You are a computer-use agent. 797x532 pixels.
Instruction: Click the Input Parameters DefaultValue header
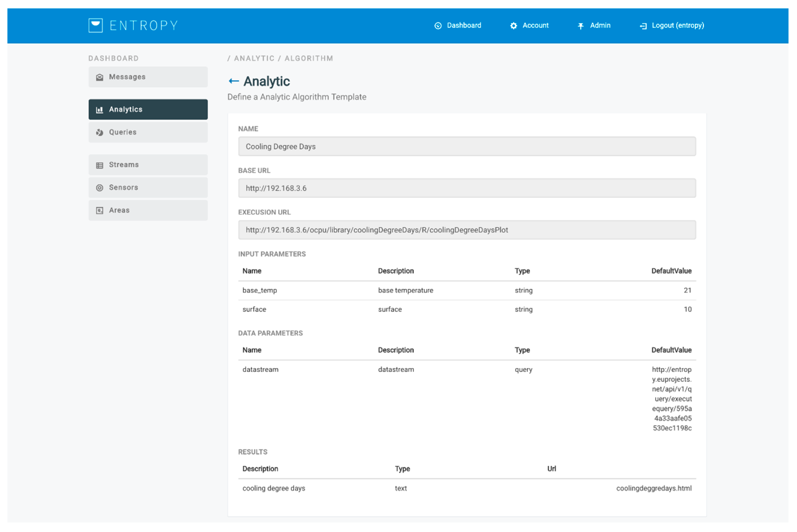pyautogui.click(x=671, y=271)
